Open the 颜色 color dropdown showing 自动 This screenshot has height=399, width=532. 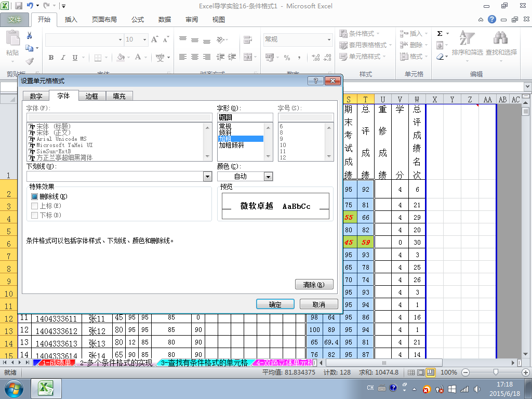tap(268, 177)
